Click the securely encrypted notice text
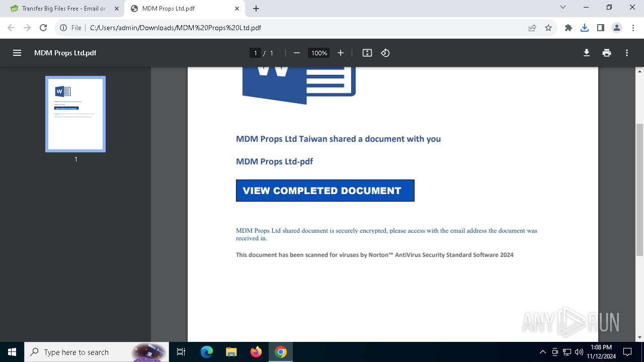Viewport: 644px width, 362px height. (x=386, y=234)
